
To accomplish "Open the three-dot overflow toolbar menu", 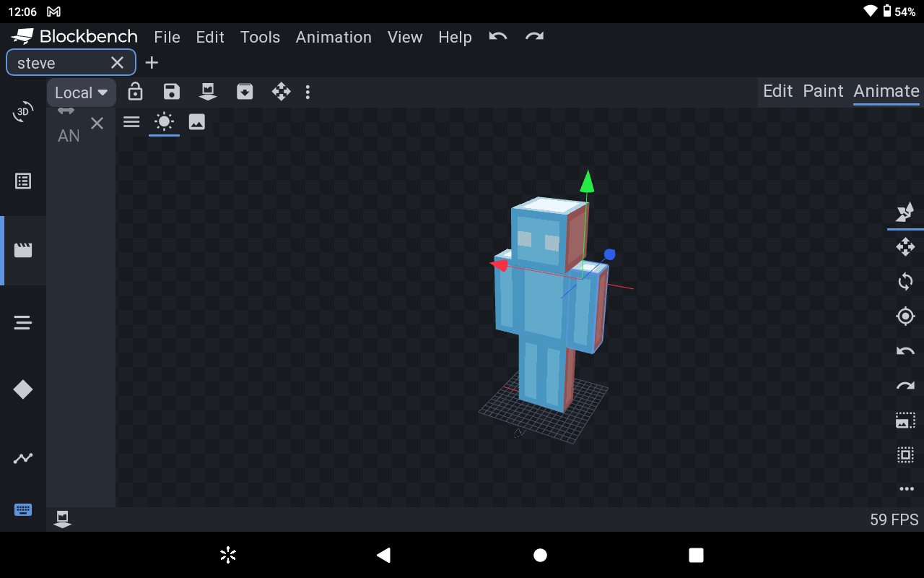I will point(308,92).
